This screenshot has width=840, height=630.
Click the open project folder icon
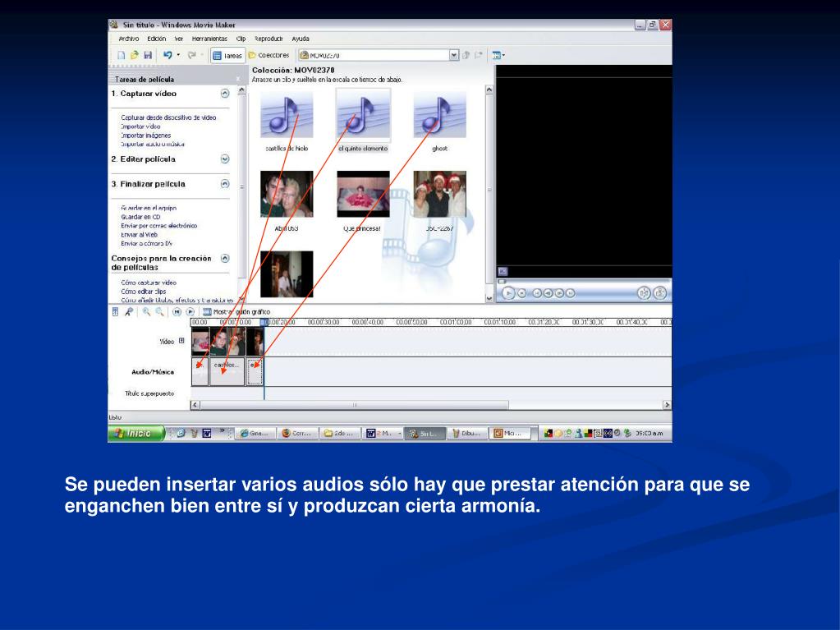pos(133,55)
